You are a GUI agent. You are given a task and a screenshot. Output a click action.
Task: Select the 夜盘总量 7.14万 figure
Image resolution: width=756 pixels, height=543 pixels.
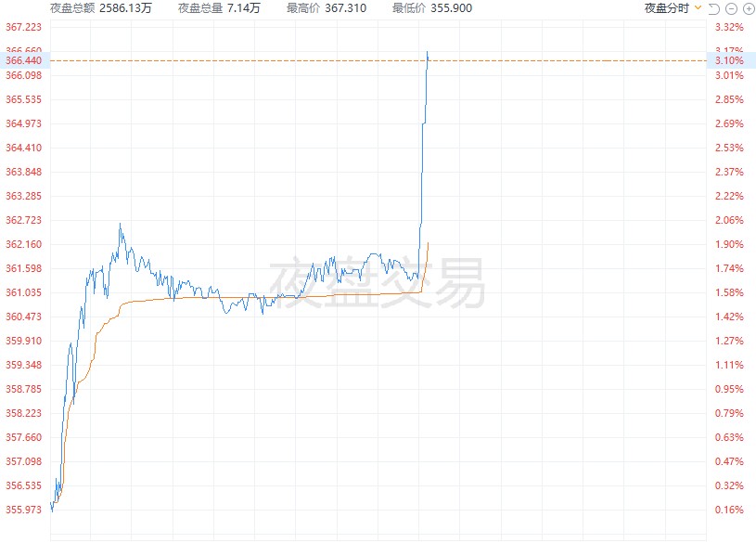click(219, 8)
